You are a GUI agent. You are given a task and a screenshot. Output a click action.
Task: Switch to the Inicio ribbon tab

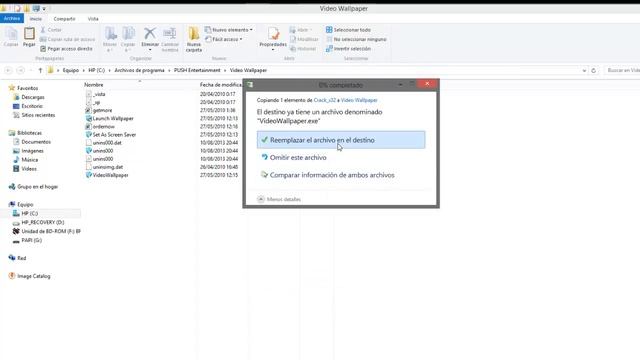pyautogui.click(x=36, y=19)
